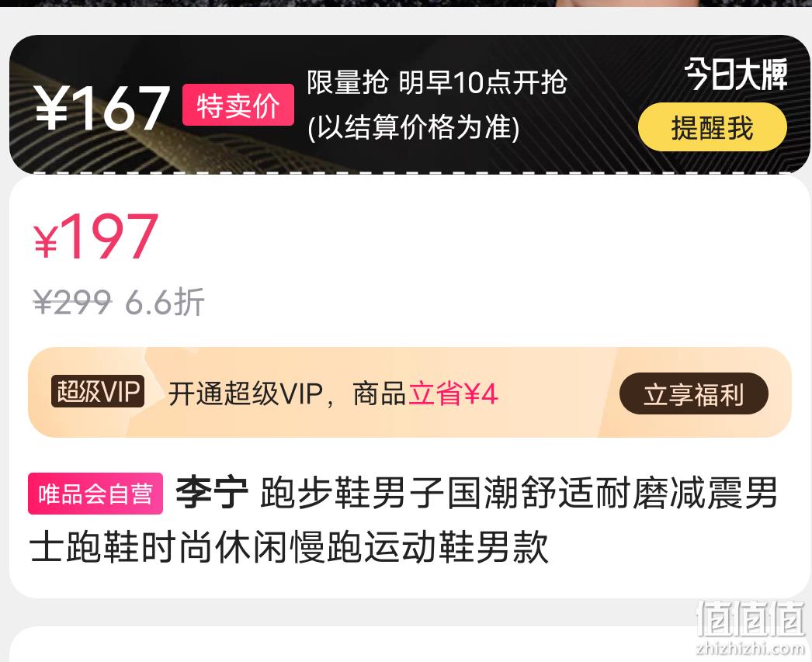The image size is (812, 662).
Task: Tap the ¥197 current price
Action: [x=95, y=237]
